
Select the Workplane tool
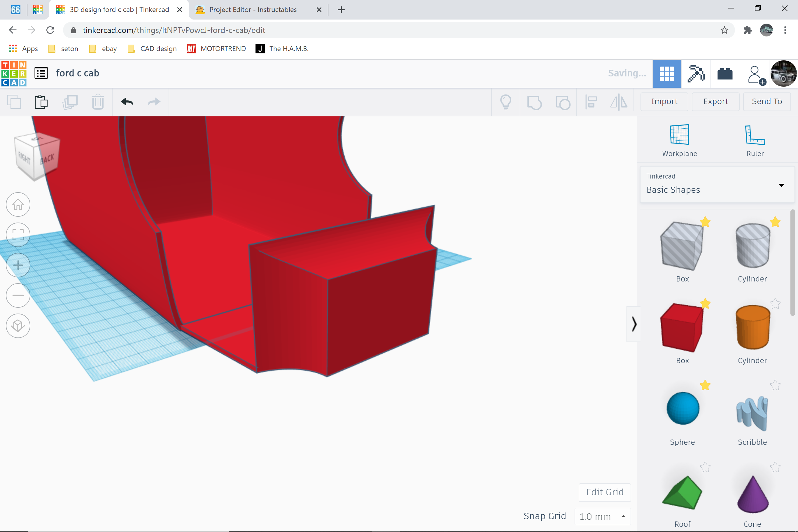(x=680, y=141)
